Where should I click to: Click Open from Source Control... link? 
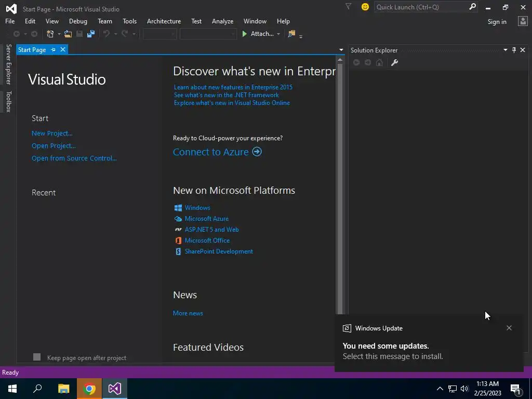click(74, 158)
